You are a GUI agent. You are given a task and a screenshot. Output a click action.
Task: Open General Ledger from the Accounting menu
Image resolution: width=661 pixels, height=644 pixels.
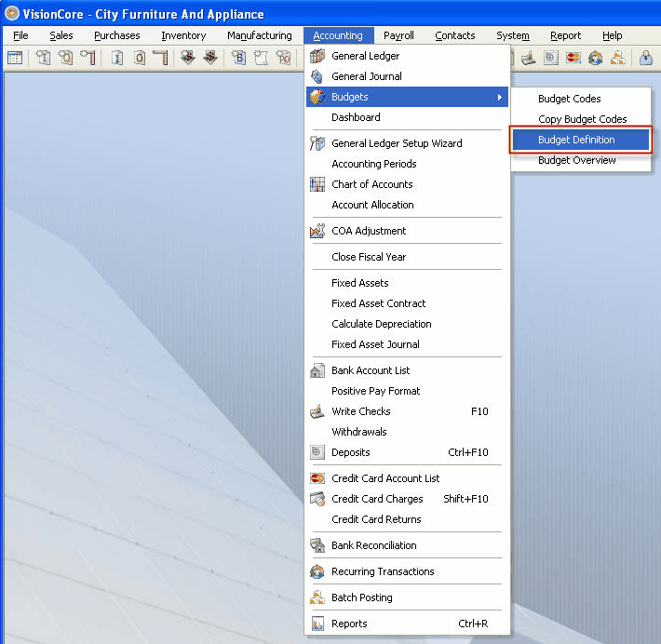tap(407, 56)
